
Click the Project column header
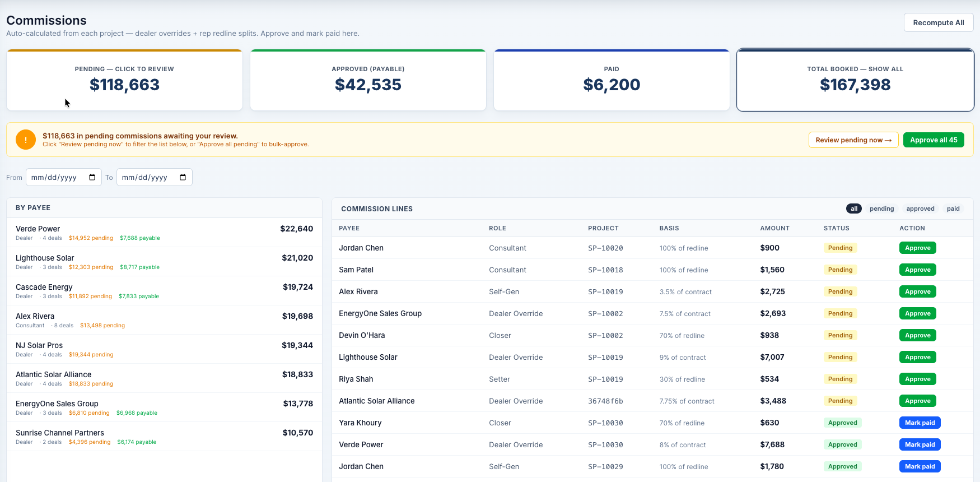pyautogui.click(x=603, y=228)
